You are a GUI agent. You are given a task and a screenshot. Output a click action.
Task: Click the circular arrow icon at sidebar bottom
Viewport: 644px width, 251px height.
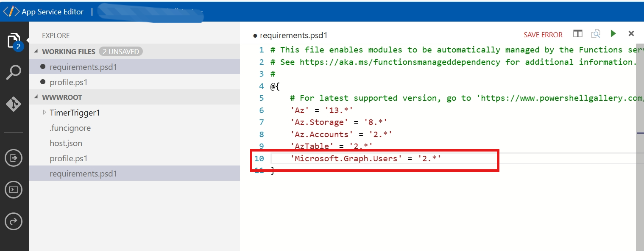tap(14, 221)
